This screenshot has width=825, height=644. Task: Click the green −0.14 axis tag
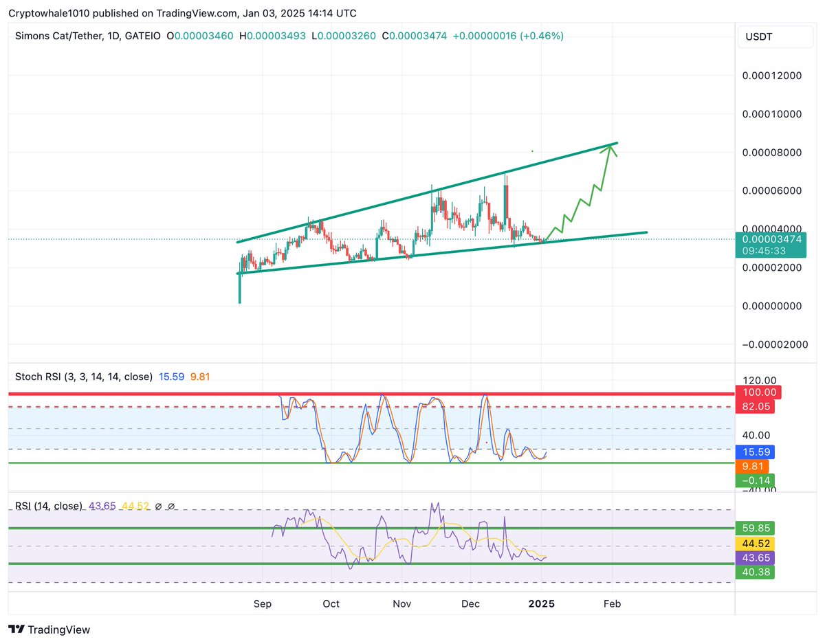pos(754,480)
